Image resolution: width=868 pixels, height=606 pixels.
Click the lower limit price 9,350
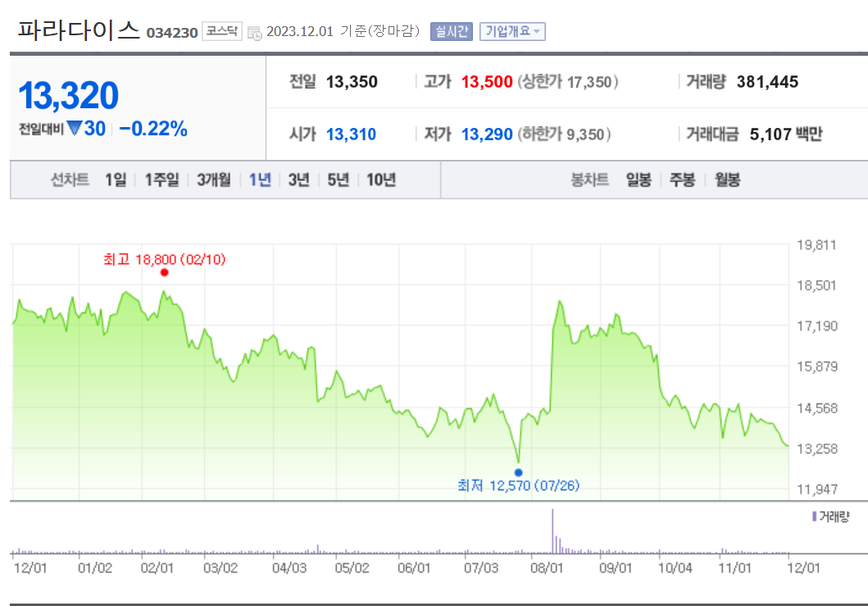click(x=585, y=134)
